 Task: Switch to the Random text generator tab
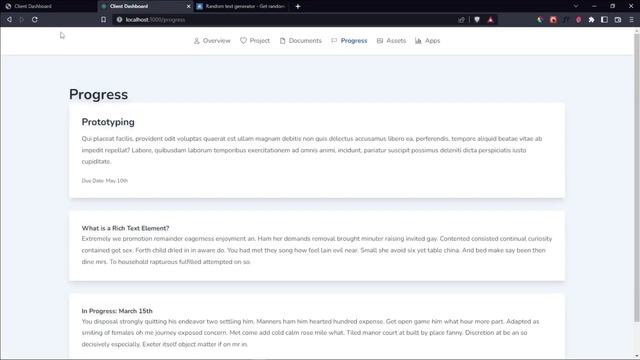tap(241, 6)
